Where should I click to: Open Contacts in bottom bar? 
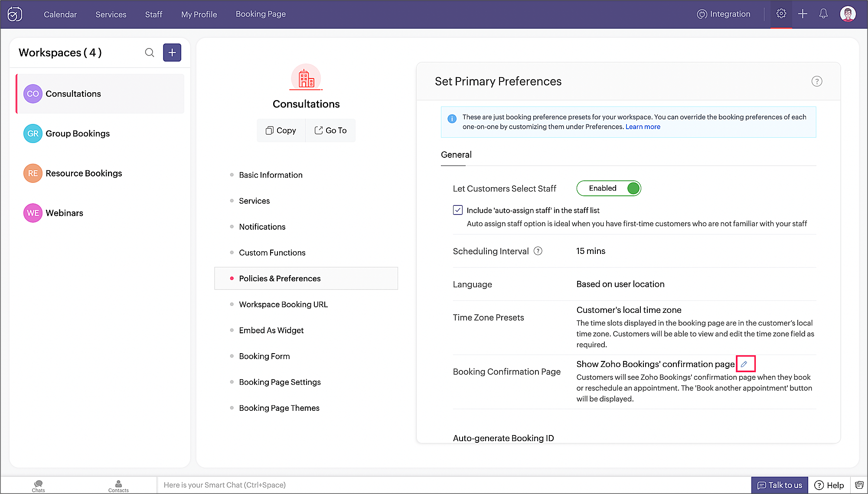(118, 486)
